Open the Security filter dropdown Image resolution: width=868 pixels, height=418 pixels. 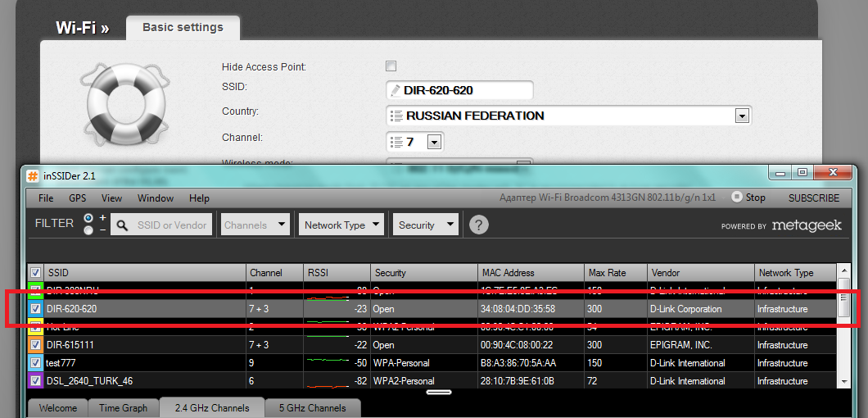pos(426,225)
